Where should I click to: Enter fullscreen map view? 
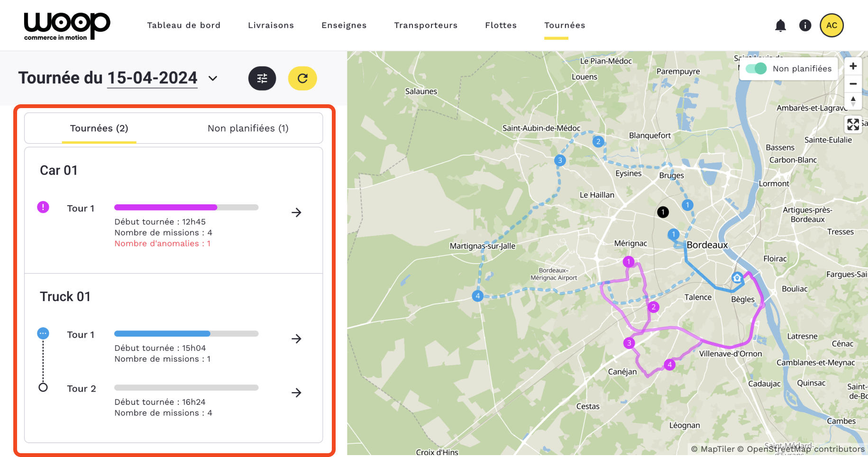[x=853, y=124]
